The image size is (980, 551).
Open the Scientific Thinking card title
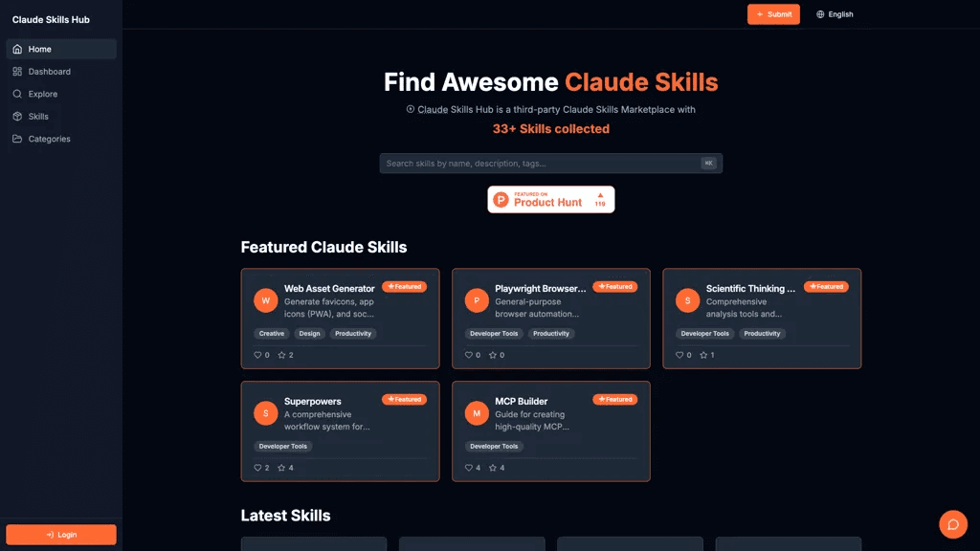click(750, 289)
